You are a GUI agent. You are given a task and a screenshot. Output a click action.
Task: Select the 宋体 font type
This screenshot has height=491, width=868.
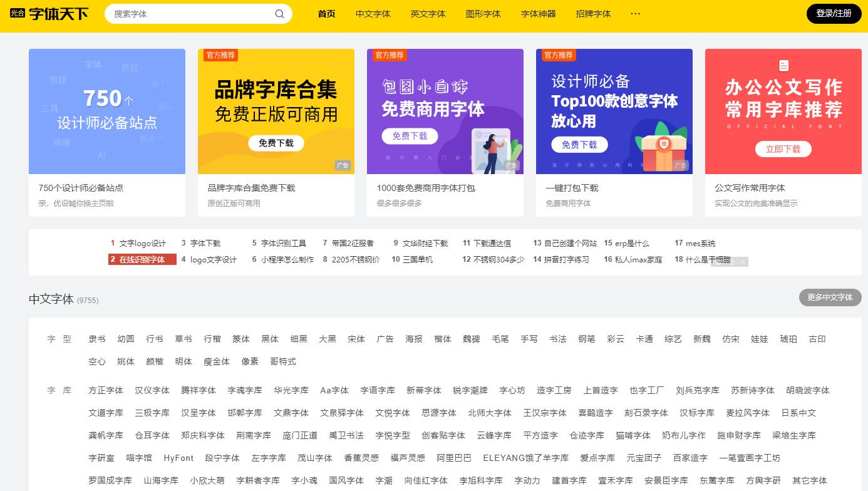356,339
